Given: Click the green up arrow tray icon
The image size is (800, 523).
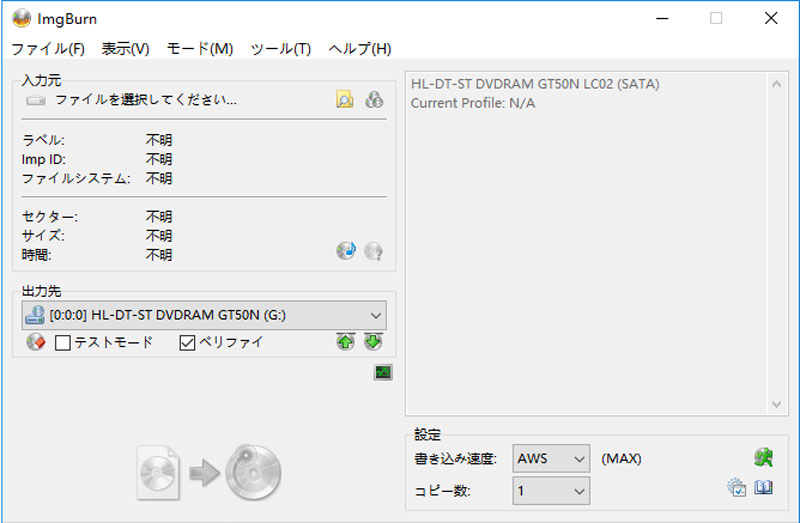Looking at the screenshot, I should (346, 342).
